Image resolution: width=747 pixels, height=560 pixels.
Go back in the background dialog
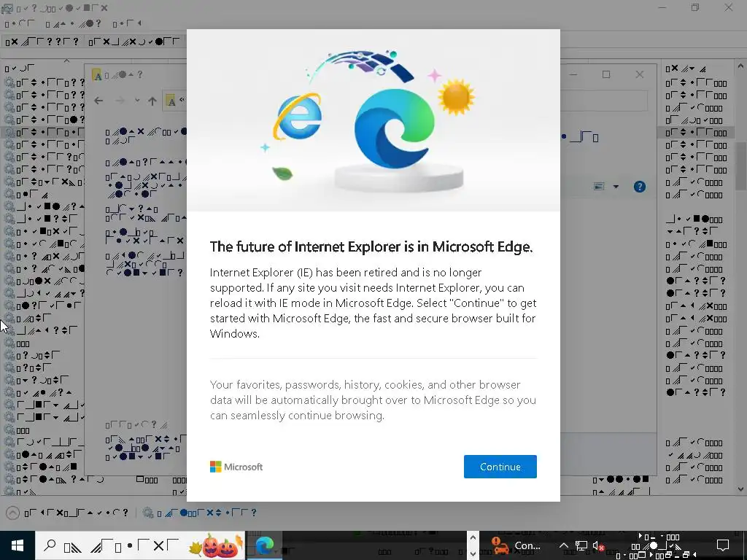click(x=98, y=101)
